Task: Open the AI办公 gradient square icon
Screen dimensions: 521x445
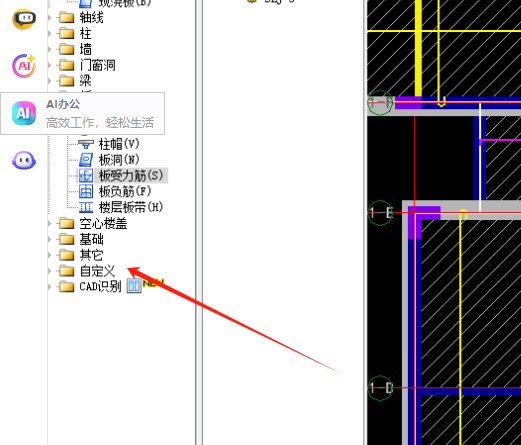Action: pos(24,113)
